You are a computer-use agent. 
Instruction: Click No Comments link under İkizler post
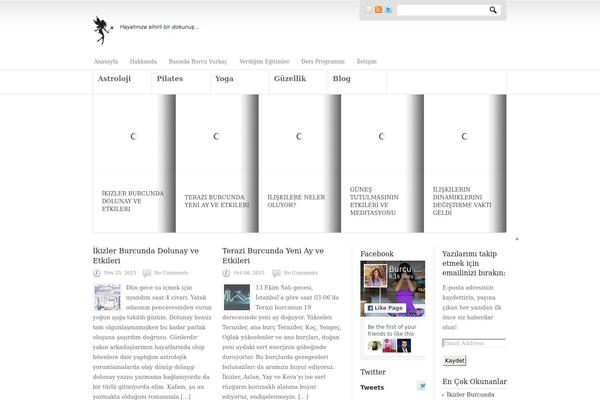(x=171, y=273)
